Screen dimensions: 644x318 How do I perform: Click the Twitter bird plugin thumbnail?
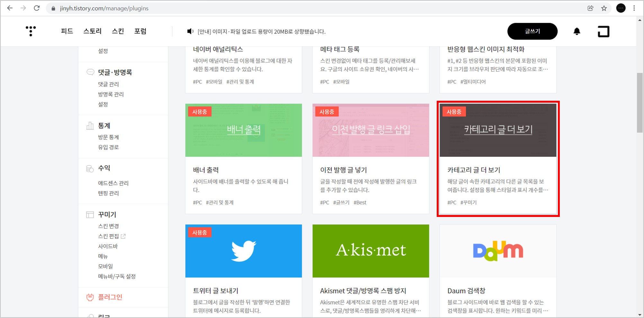pyautogui.click(x=243, y=251)
